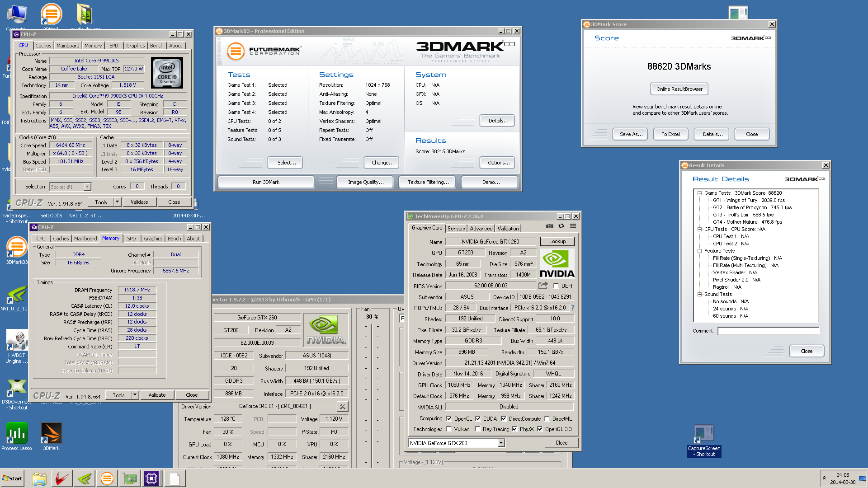Image resolution: width=868 pixels, height=488 pixels.
Task: Click the folder explorer icon in taskbar
Action: click(39, 479)
